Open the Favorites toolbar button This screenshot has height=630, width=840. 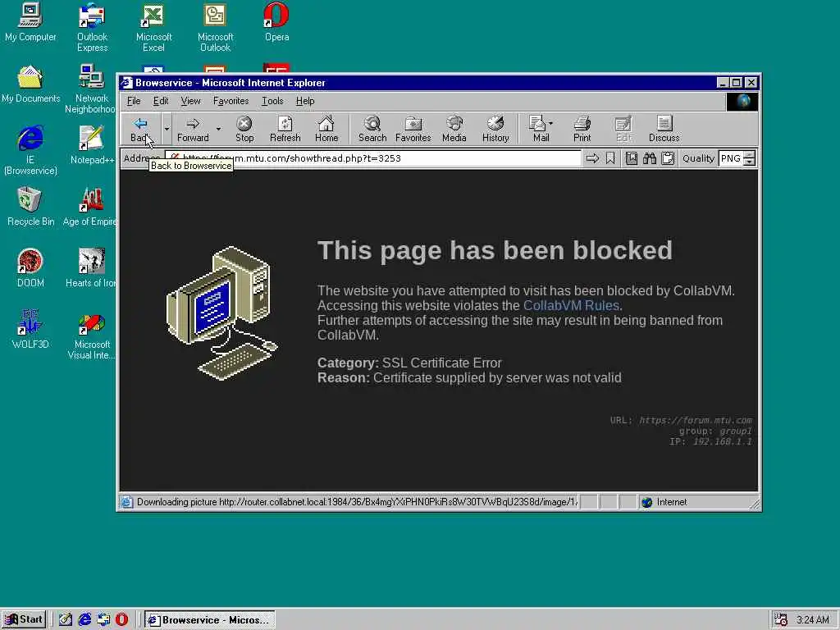tap(413, 129)
